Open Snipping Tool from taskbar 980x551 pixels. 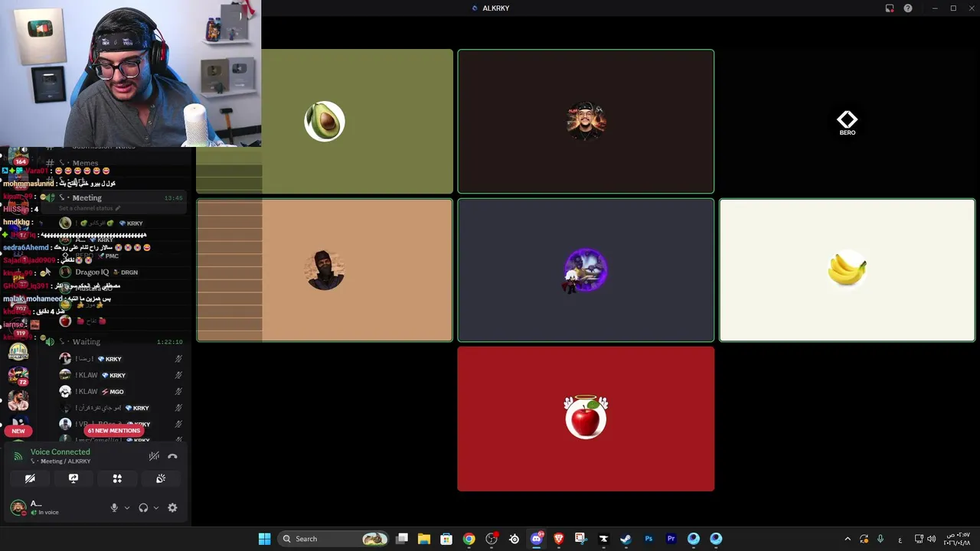click(581, 539)
